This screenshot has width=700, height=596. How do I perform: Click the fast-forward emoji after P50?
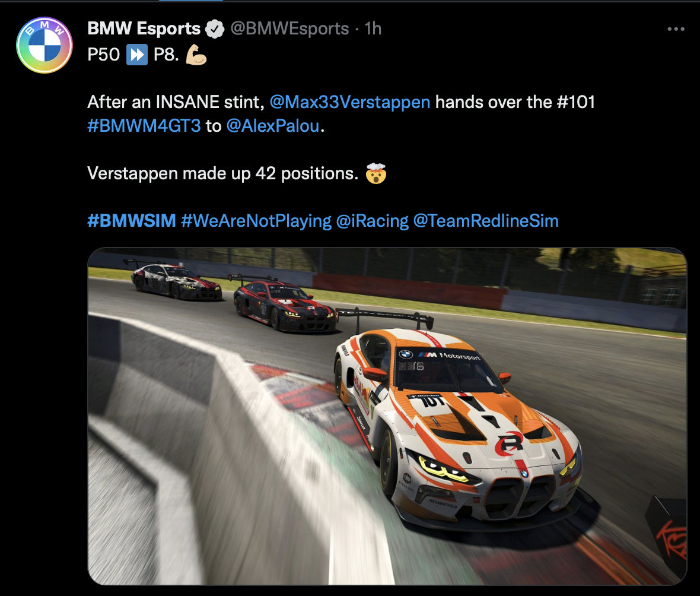136,55
